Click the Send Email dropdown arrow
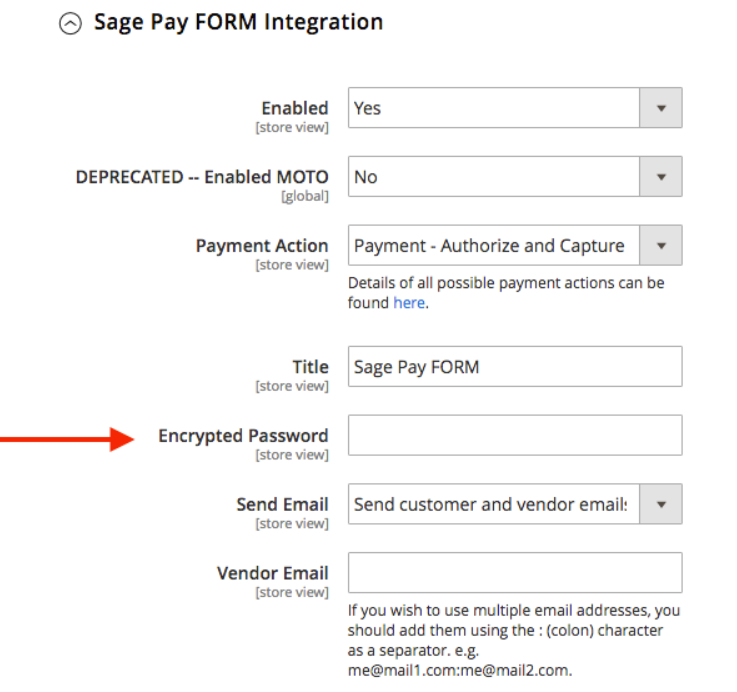This screenshot has width=737, height=692. pos(660,505)
